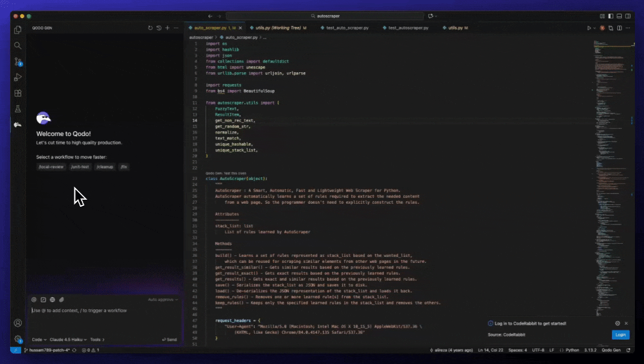Screen dimensions: 644x364
Task: Switch to utils.py (Working Tree) tab
Action: click(278, 28)
